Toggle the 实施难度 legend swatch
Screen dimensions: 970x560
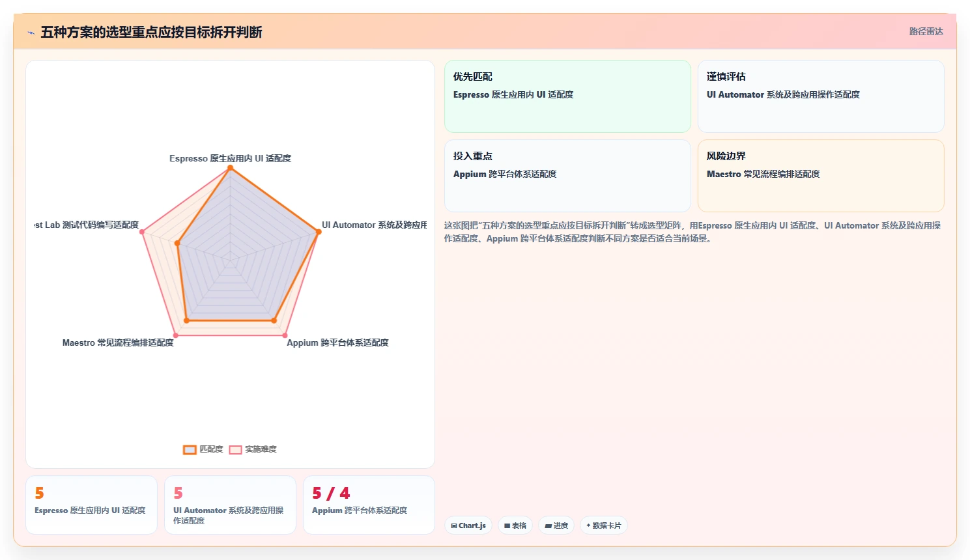(x=235, y=449)
